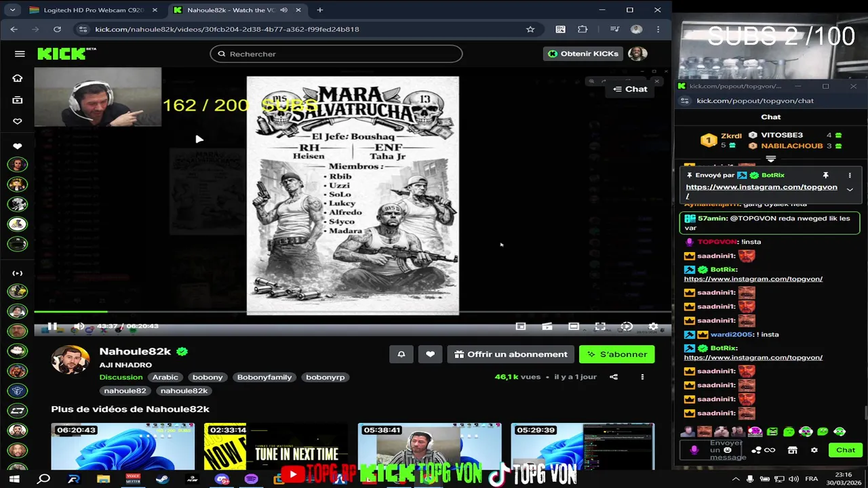Image resolution: width=868 pixels, height=488 pixels.
Task: Switch to the Logitech HD Pro Webcam tab
Action: [93, 10]
